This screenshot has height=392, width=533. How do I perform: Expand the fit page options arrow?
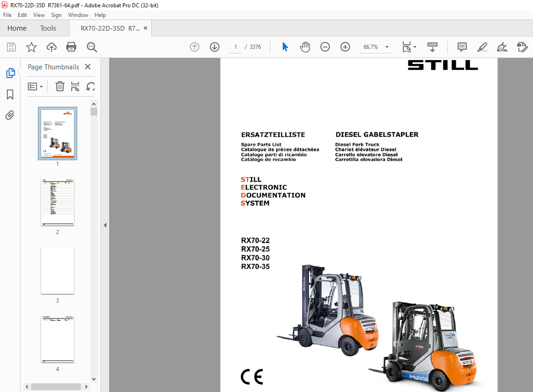(x=415, y=47)
